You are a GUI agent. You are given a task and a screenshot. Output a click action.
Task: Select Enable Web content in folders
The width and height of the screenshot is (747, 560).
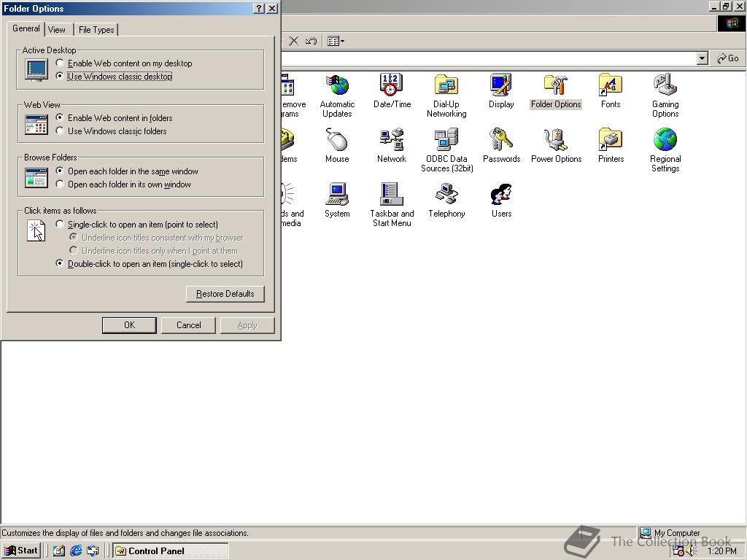pos(115,117)
